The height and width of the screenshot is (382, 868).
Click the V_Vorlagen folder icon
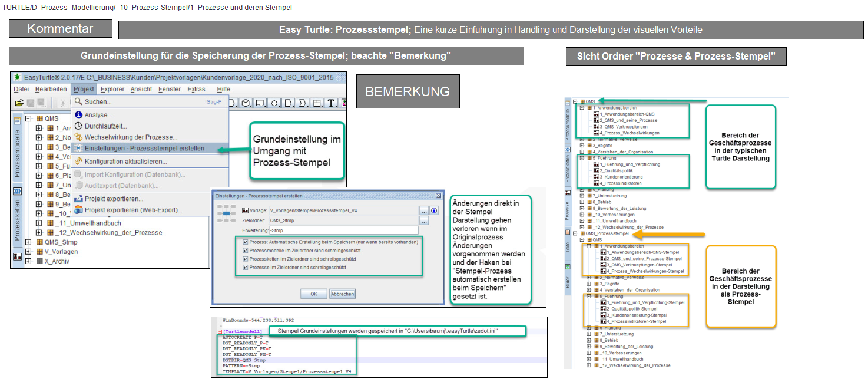40,252
